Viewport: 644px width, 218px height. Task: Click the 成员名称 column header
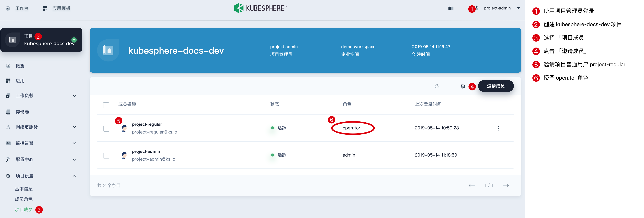[127, 104]
